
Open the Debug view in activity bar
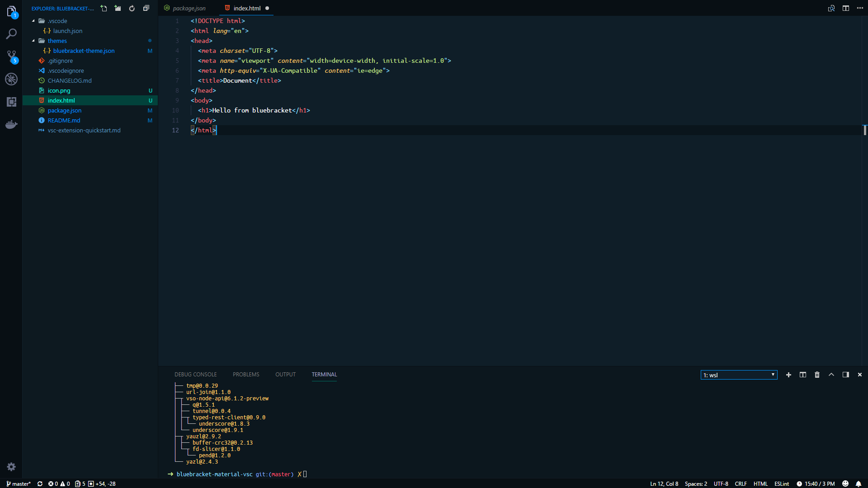[x=11, y=79]
